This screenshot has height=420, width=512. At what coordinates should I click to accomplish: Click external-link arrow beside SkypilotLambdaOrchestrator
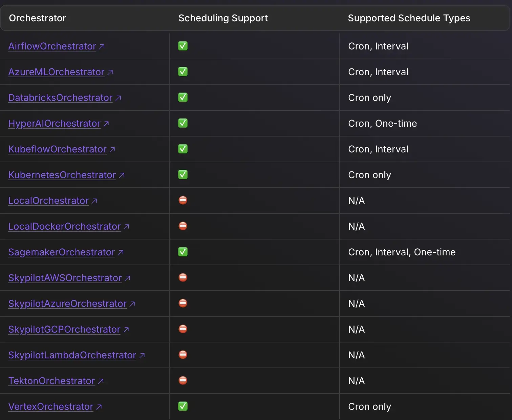142,355
